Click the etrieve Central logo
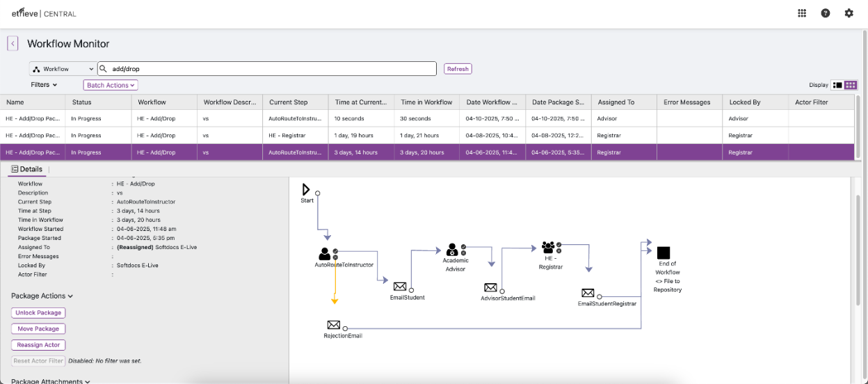 [43, 13]
